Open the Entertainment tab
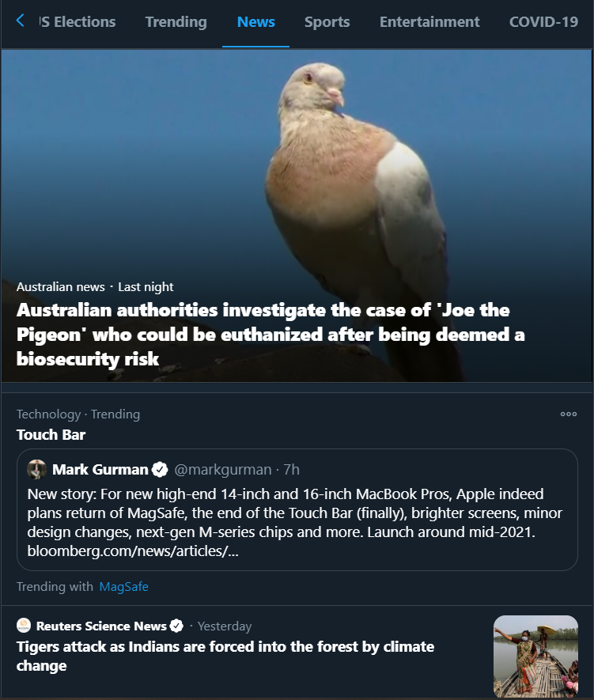Viewport: 594px width, 700px height. coord(429,22)
